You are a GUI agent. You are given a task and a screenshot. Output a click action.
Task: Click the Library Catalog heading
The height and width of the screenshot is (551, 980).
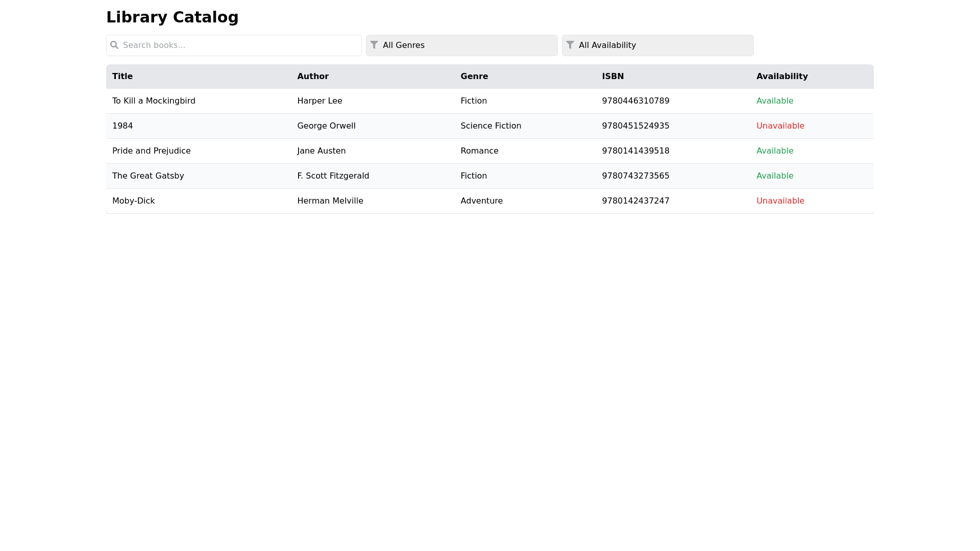click(172, 17)
